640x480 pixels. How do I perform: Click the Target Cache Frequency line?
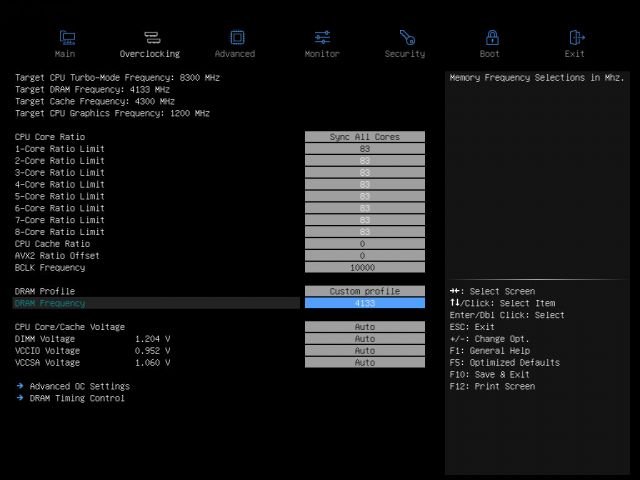(95, 101)
